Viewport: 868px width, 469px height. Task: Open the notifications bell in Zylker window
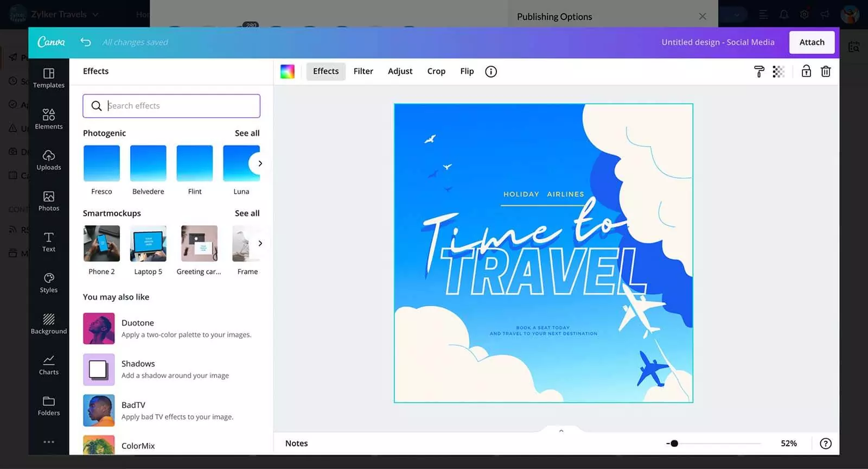(x=784, y=15)
